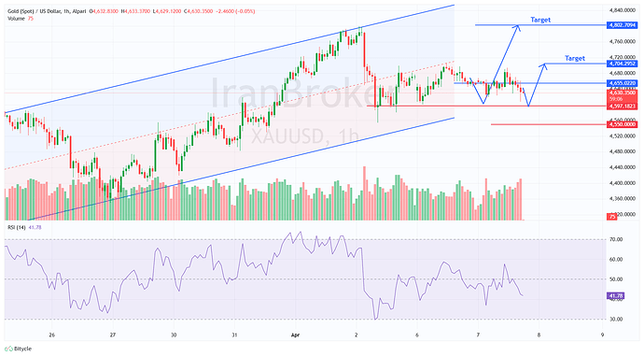Open the RSI (14) indicator legend
Screen dimensions: 644x356
tap(24, 227)
